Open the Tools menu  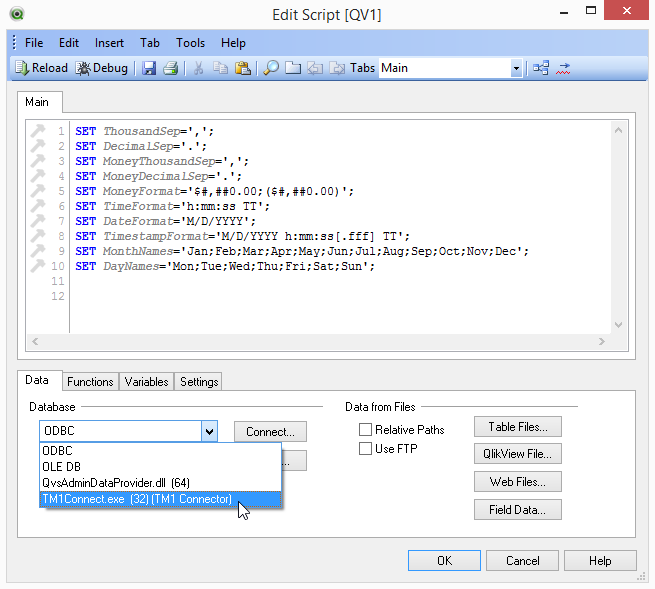(190, 43)
